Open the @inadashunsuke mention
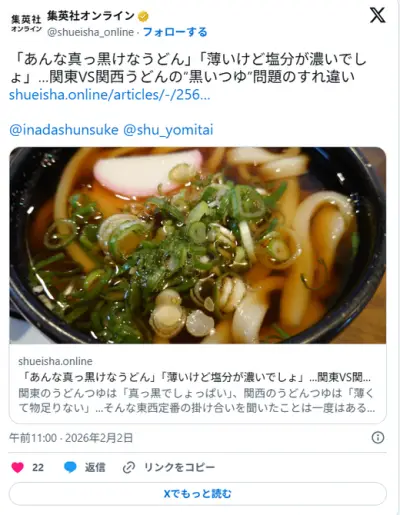Image resolution: width=400 pixels, height=515 pixels. click(64, 130)
